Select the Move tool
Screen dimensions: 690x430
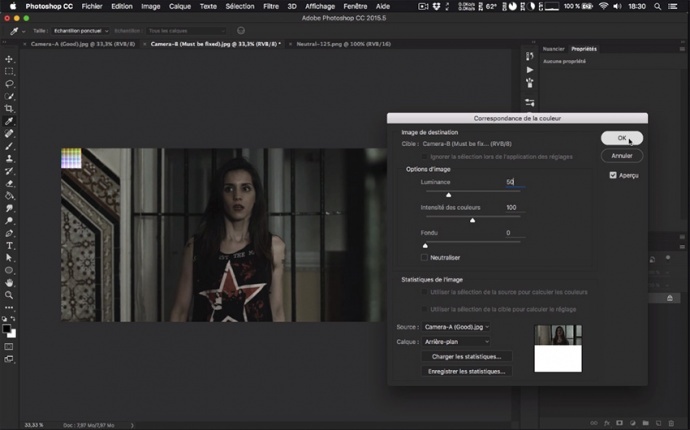9,60
